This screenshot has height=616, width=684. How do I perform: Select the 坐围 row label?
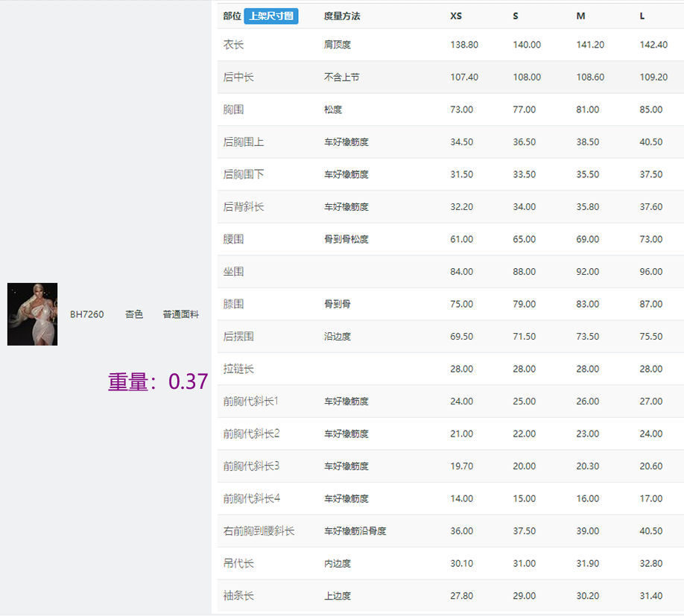pyautogui.click(x=233, y=272)
